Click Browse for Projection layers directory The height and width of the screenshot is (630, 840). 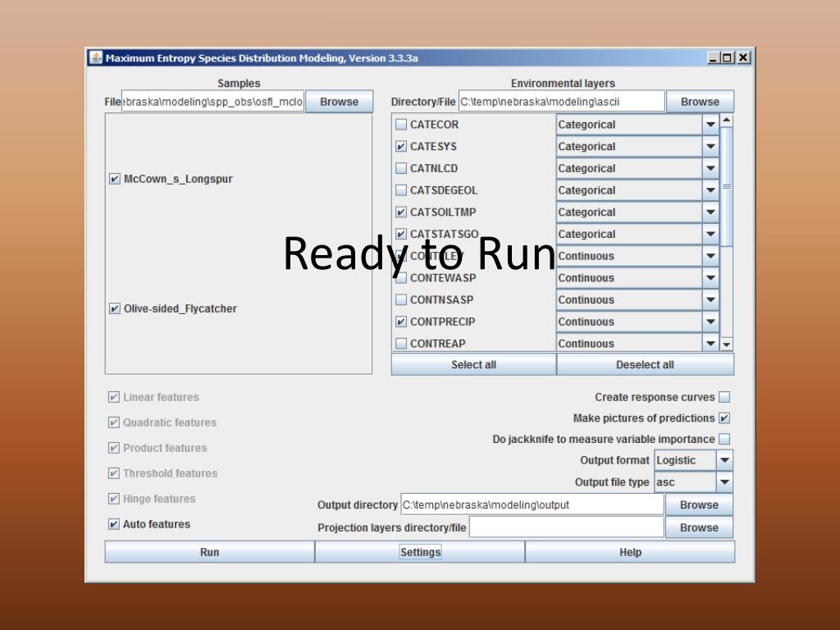(699, 527)
